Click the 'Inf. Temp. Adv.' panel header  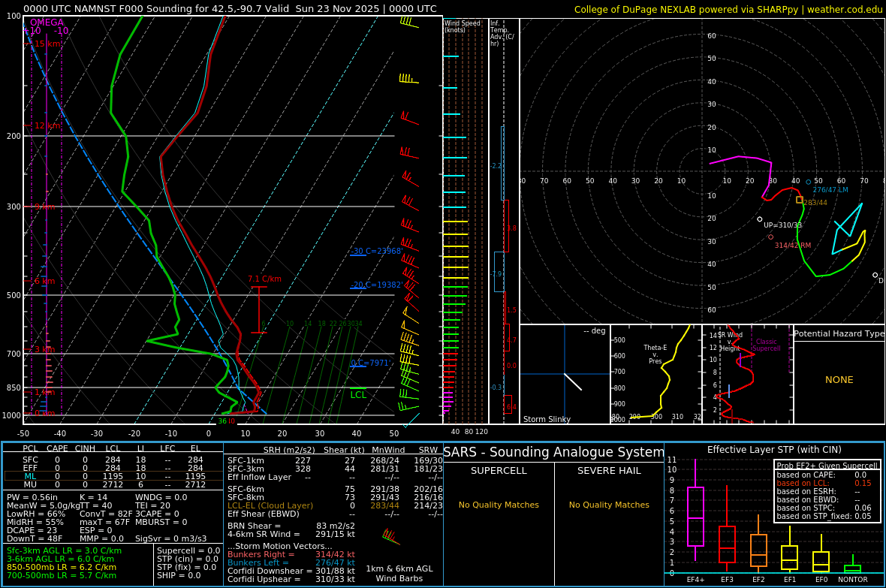click(502, 33)
